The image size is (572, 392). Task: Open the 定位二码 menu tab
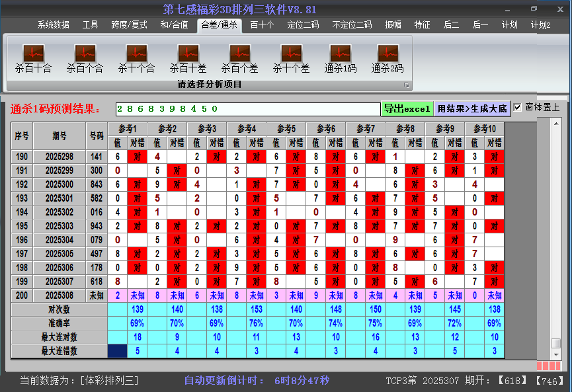(x=303, y=25)
